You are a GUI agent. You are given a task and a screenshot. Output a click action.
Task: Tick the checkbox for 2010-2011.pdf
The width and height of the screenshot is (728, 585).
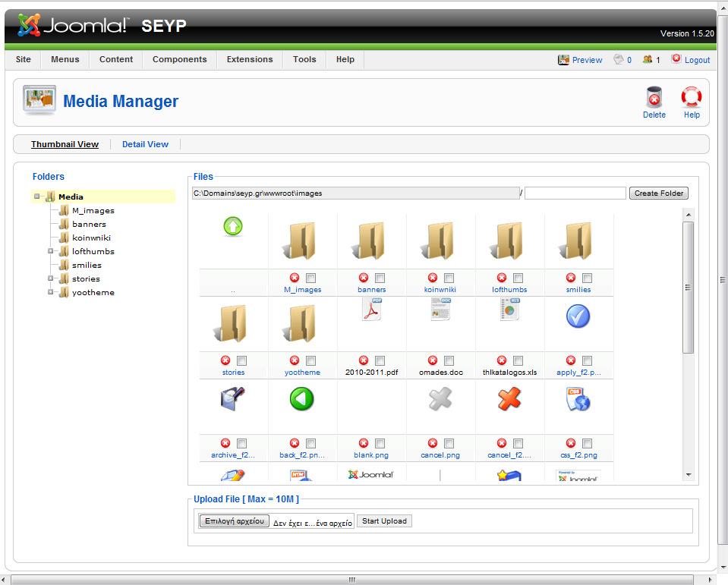coord(380,360)
